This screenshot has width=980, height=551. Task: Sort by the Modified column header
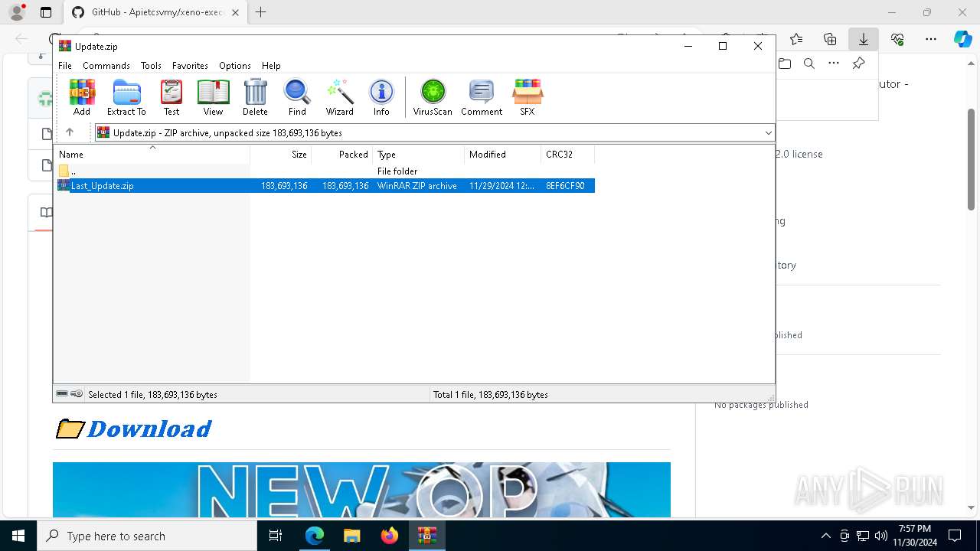pyautogui.click(x=503, y=155)
